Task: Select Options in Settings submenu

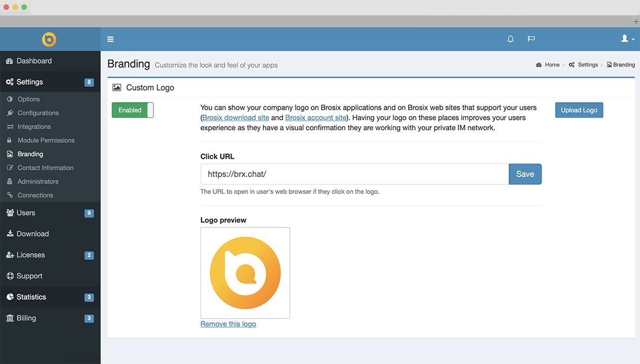Action: click(29, 99)
